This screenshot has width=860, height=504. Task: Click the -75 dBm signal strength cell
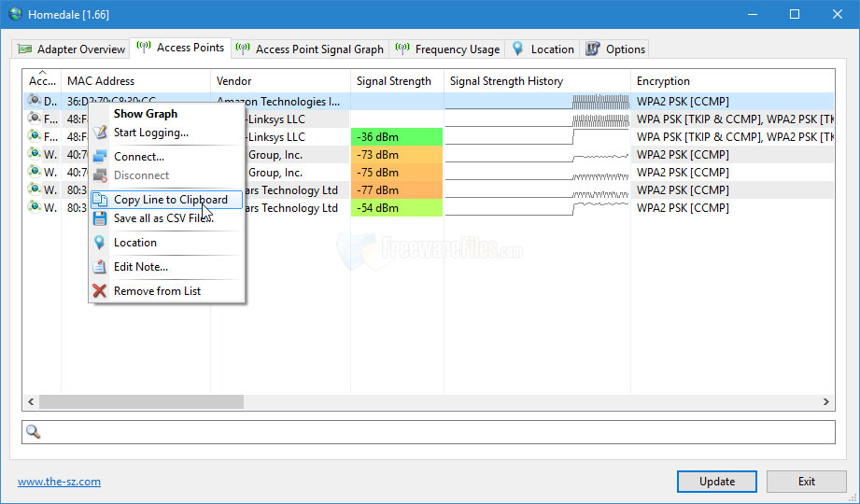point(397,172)
